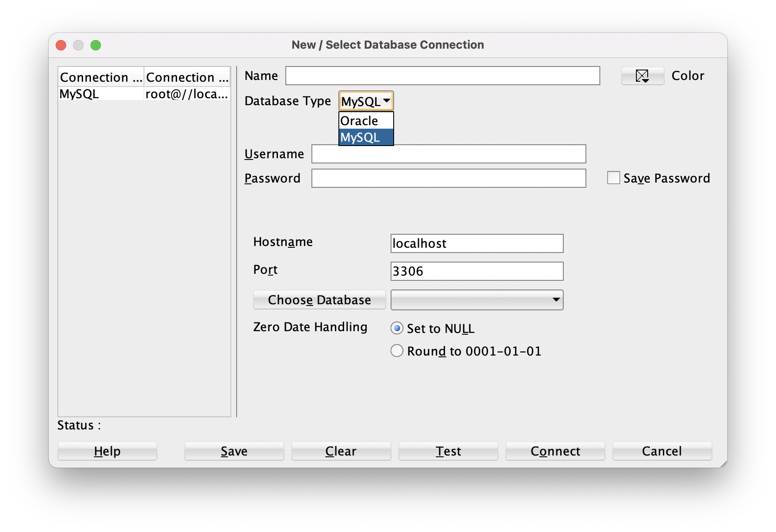Click the Test button
The height and width of the screenshot is (532, 776).
pyautogui.click(x=448, y=451)
